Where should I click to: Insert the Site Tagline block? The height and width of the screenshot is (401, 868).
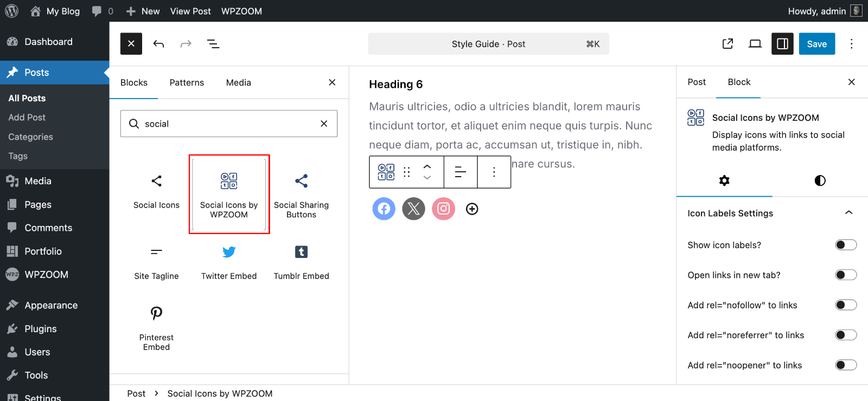[x=156, y=263]
